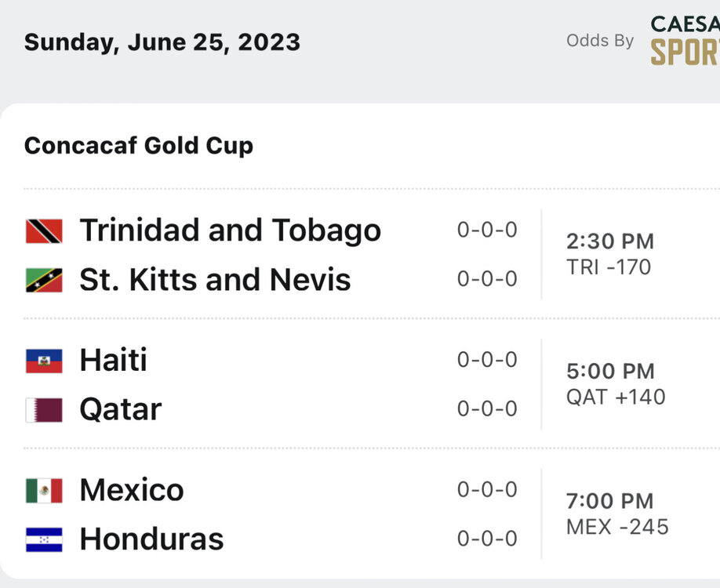Open the Concacaf Gold Cup heading
720x588 pixels.
[139, 146]
